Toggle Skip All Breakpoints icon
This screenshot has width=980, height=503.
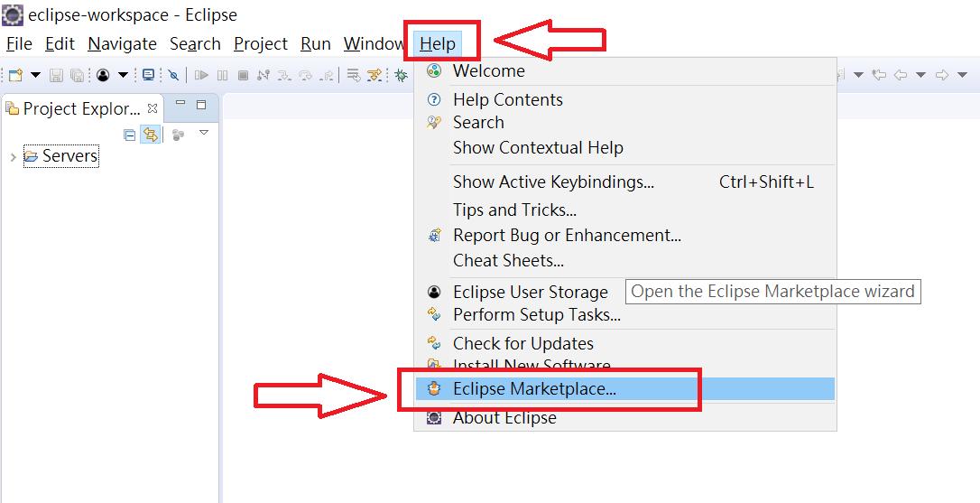coord(174,76)
